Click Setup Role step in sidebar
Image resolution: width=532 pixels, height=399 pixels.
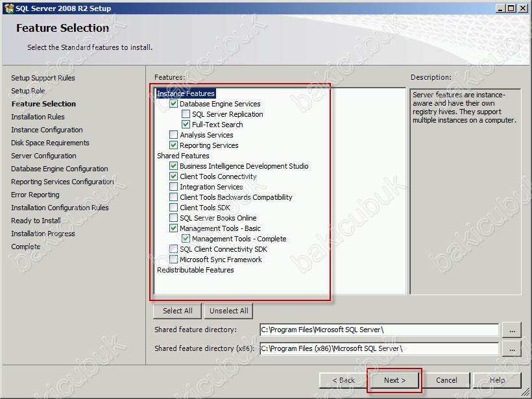pos(28,91)
